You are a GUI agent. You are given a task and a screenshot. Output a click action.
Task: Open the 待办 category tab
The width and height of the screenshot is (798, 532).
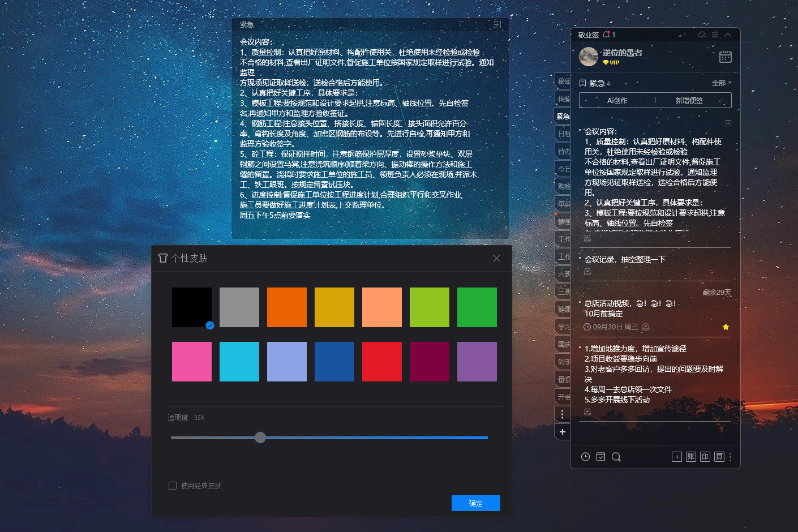[x=563, y=151]
